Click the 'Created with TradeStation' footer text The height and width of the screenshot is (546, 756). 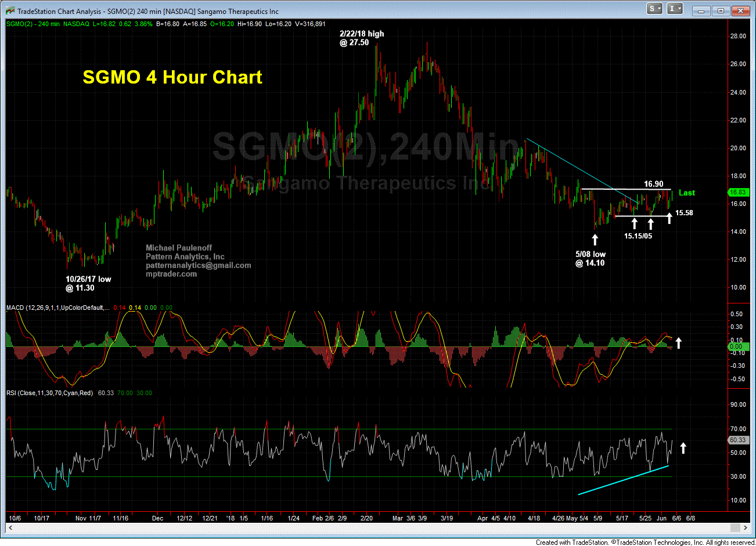click(x=573, y=543)
